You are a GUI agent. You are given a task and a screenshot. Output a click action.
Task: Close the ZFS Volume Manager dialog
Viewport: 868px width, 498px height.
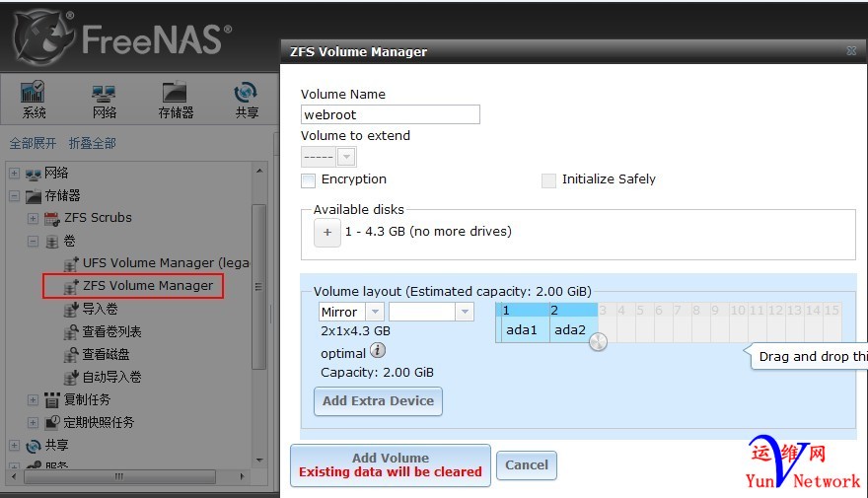tap(851, 51)
